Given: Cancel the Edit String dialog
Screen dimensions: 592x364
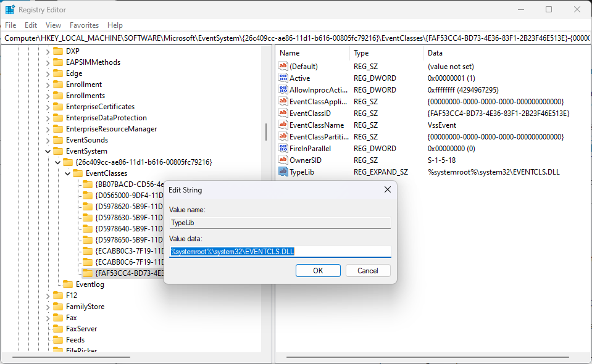Looking at the screenshot, I should pos(367,271).
